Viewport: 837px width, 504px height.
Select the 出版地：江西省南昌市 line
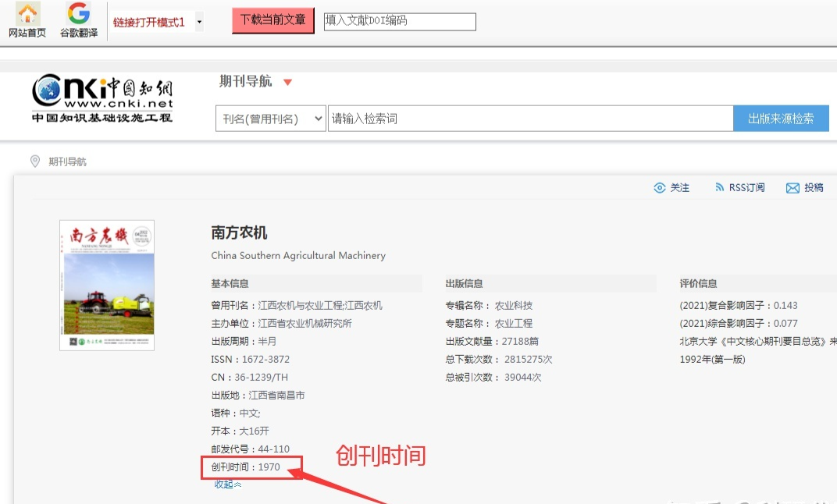coord(258,396)
